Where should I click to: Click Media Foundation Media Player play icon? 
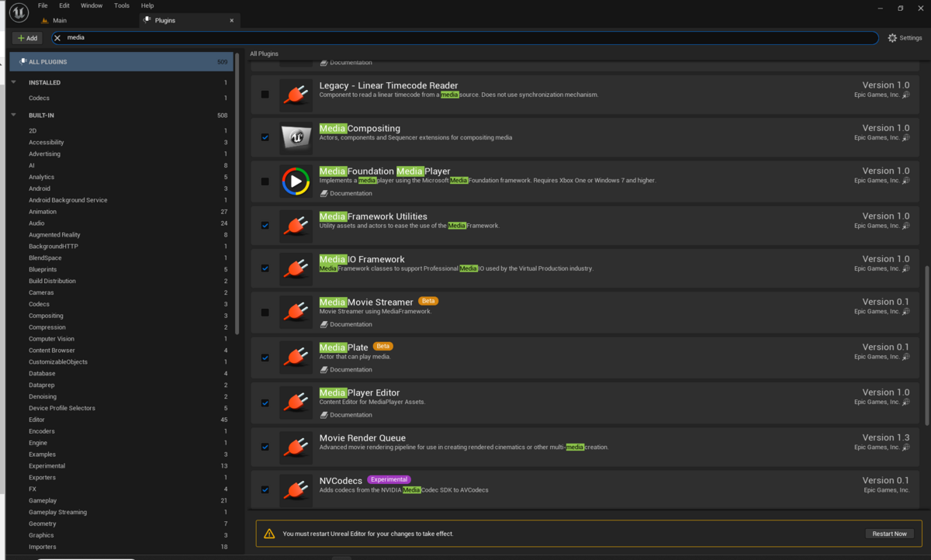coord(296,181)
